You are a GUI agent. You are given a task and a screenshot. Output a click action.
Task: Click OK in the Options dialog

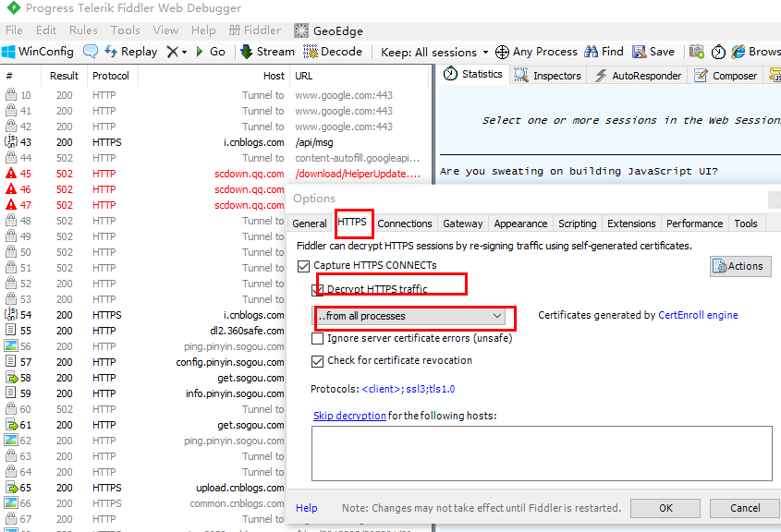pyautogui.click(x=665, y=508)
